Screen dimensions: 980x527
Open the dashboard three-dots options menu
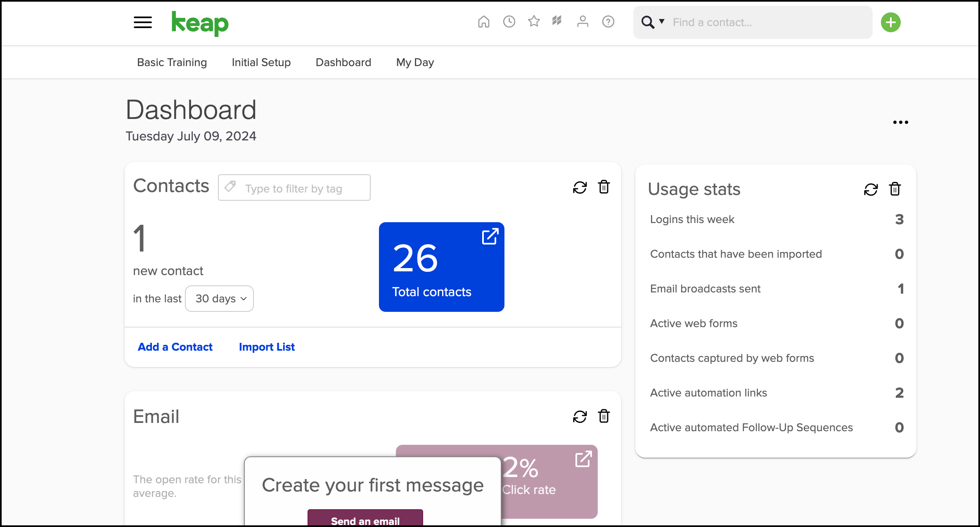coord(900,122)
